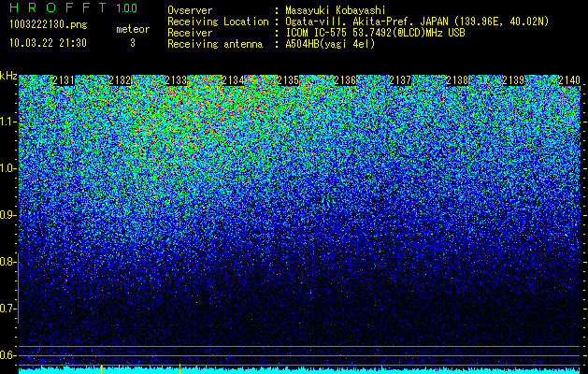
Task: Click the 2132 time marker
Action: [120, 80]
